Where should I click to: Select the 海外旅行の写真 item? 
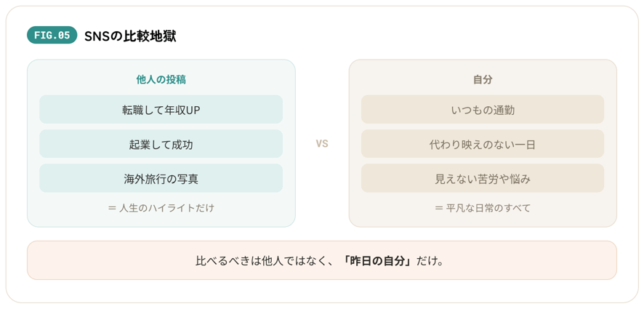[x=161, y=178]
